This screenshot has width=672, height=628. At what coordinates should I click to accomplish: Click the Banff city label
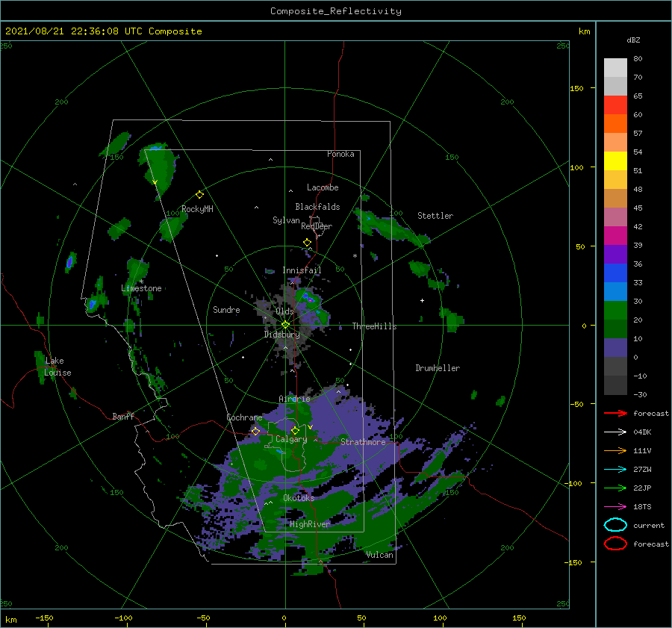[123, 416]
